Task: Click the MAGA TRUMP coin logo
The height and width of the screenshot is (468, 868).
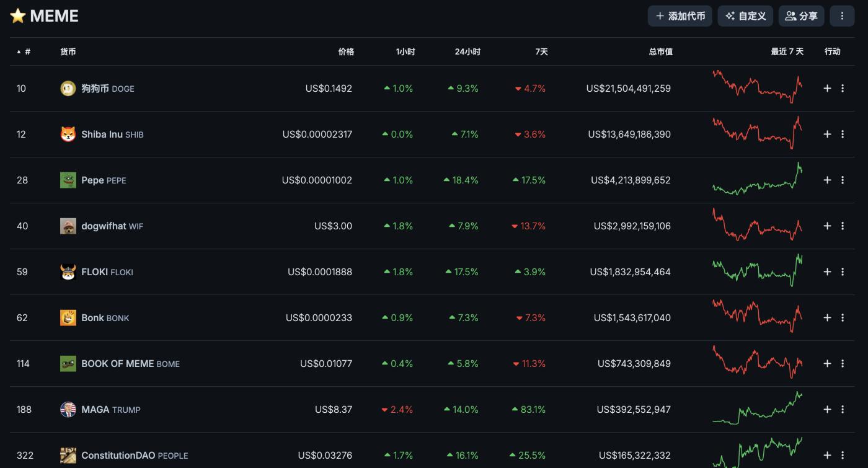Action: pyautogui.click(x=68, y=410)
